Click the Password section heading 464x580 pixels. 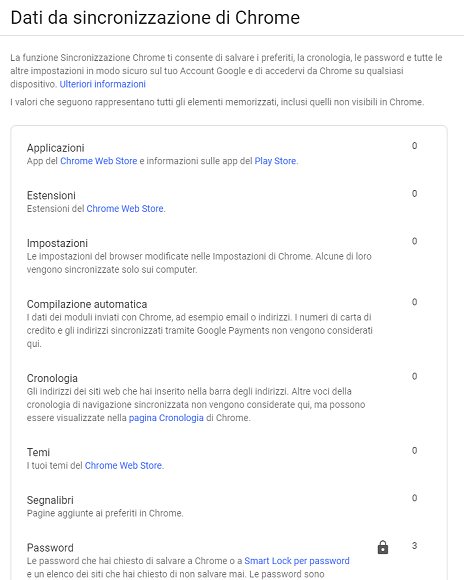pos(50,547)
